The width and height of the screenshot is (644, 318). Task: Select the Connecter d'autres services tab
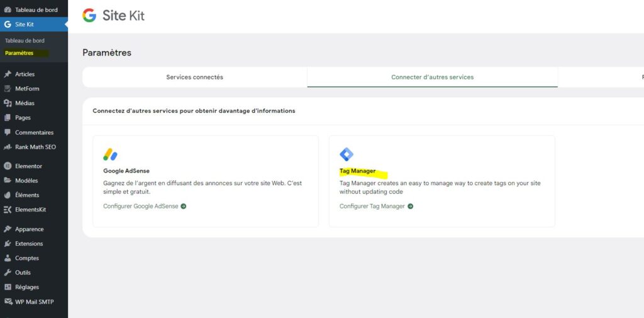point(432,77)
